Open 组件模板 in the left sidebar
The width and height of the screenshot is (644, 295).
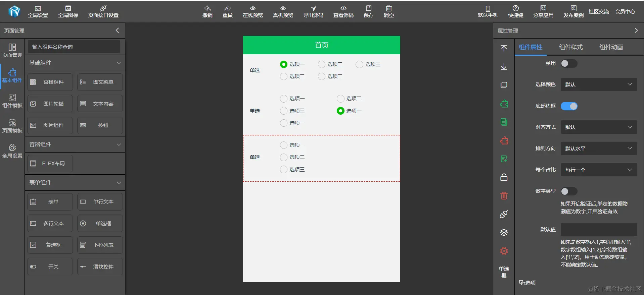click(x=12, y=101)
